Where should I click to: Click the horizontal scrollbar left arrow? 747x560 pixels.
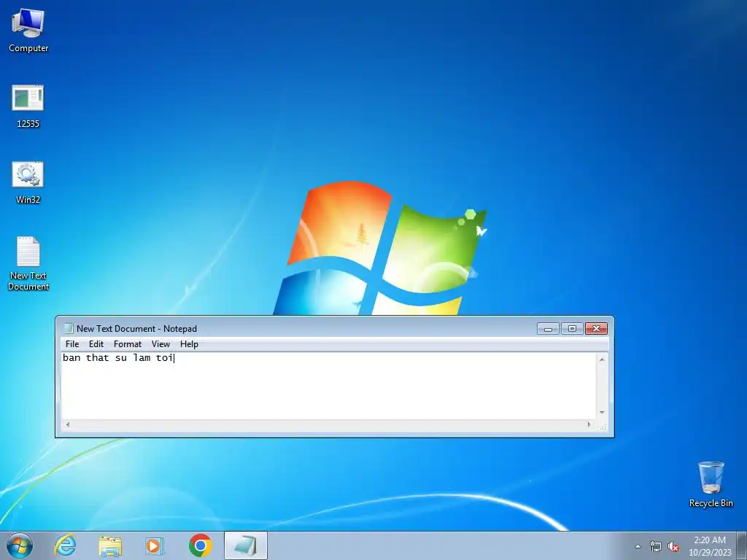(68, 424)
